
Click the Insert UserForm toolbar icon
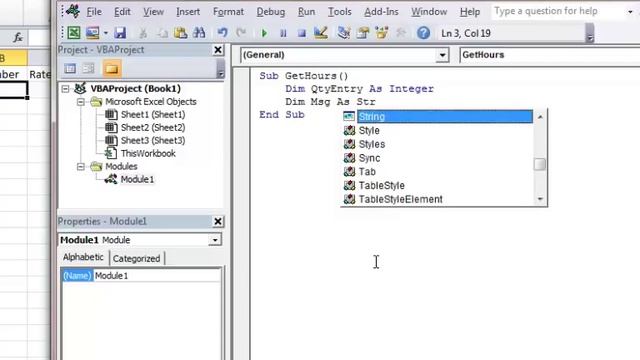point(93,33)
